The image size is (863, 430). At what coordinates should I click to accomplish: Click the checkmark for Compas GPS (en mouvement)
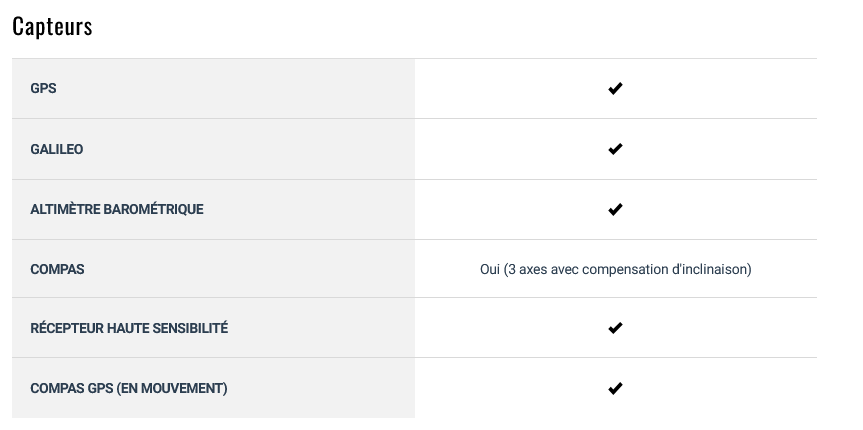pos(615,388)
